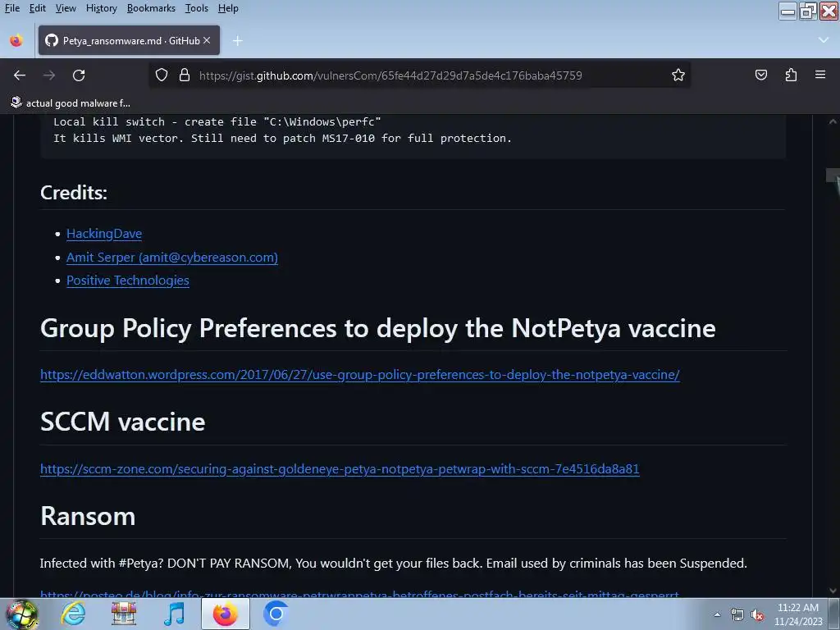Viewport: 840px width, 630px height.
Task: Open the music player taskbar icon
Action: [x=174, y=614]
